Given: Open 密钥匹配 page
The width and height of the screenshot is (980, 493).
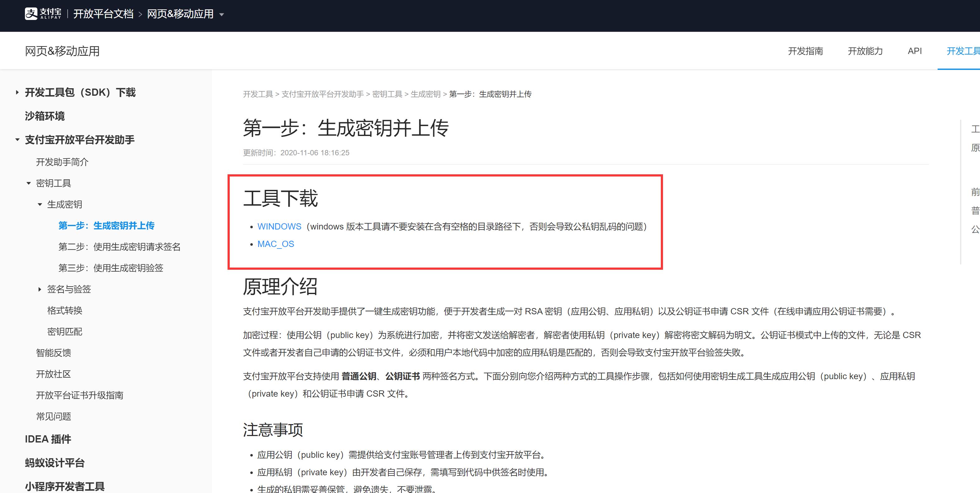Looking at the screenshot, I should point(65,331).
